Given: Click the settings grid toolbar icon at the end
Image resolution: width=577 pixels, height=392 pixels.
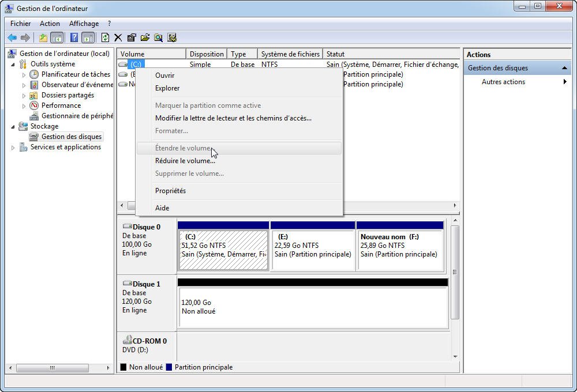Looking at the screenshot, I should point(172,37).
